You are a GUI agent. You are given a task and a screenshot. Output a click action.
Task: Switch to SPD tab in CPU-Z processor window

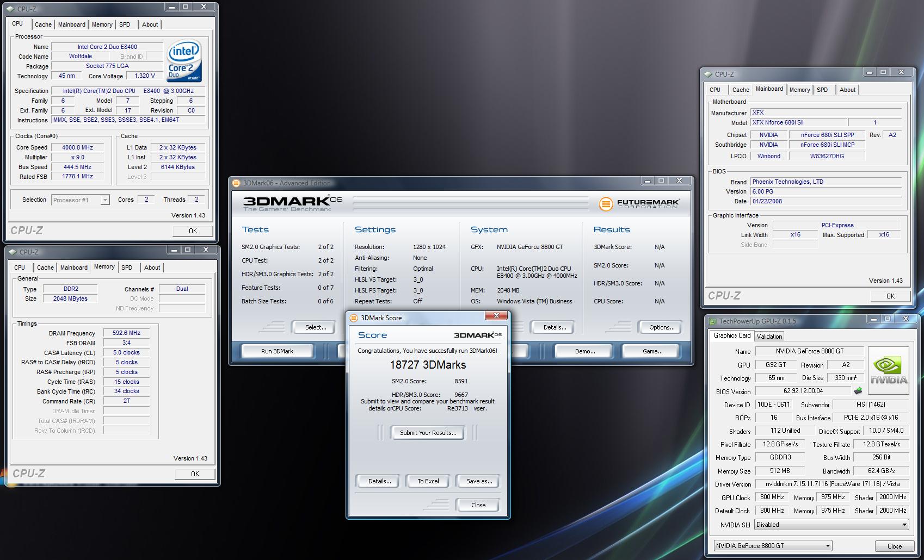(x=125, y=24)
